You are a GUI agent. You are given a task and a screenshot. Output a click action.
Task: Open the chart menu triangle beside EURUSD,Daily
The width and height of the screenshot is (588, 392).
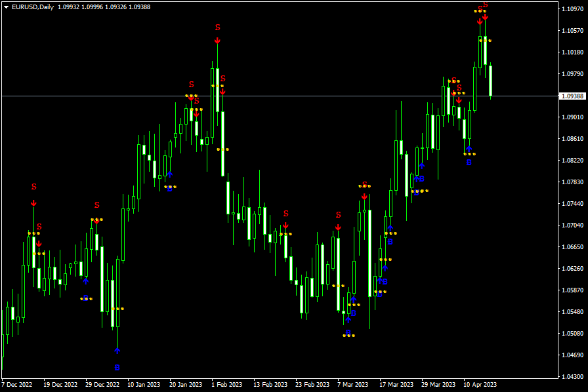[x=6, y=7]
